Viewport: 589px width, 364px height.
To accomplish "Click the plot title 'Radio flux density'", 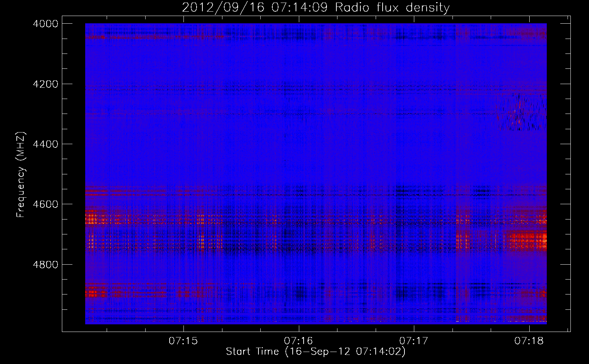I will point(392,8).
